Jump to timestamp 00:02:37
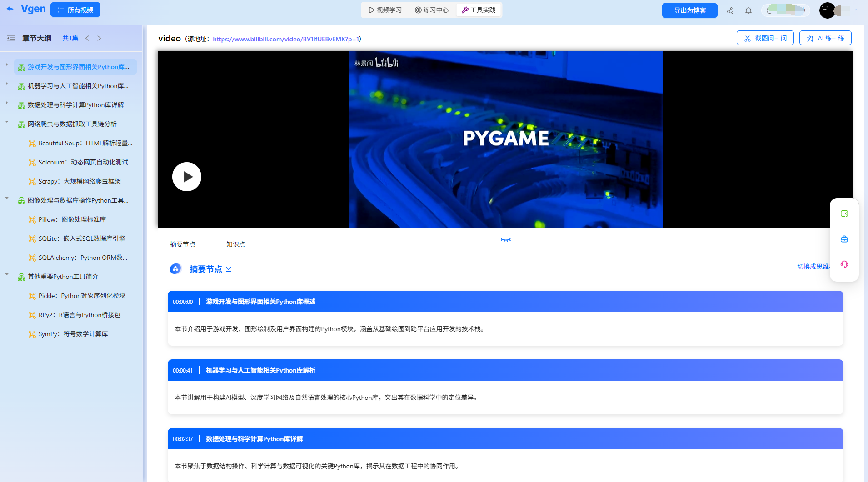Screen dimensions: 868x482 (x=183, y=439)
